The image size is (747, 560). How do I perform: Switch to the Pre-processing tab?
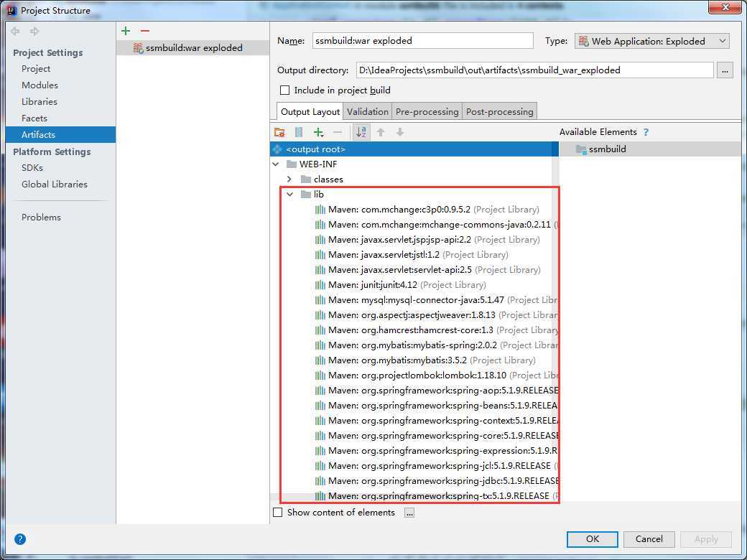[427, 111]
